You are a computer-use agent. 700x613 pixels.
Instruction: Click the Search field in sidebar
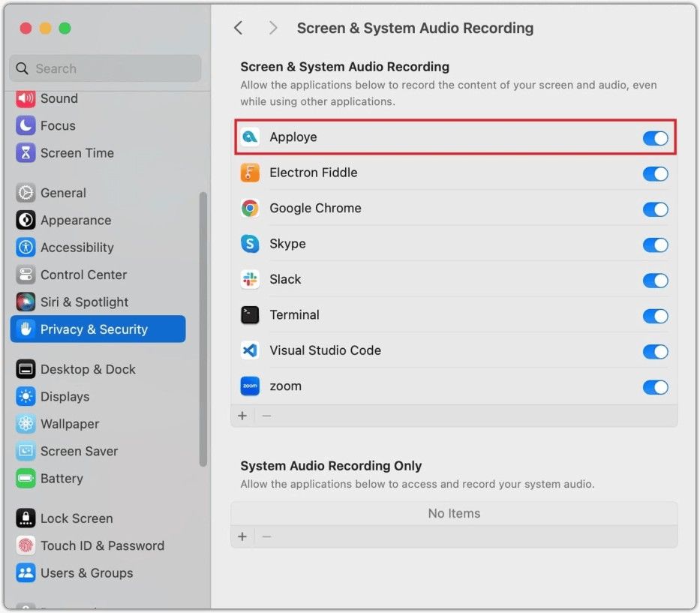[105, 68]
